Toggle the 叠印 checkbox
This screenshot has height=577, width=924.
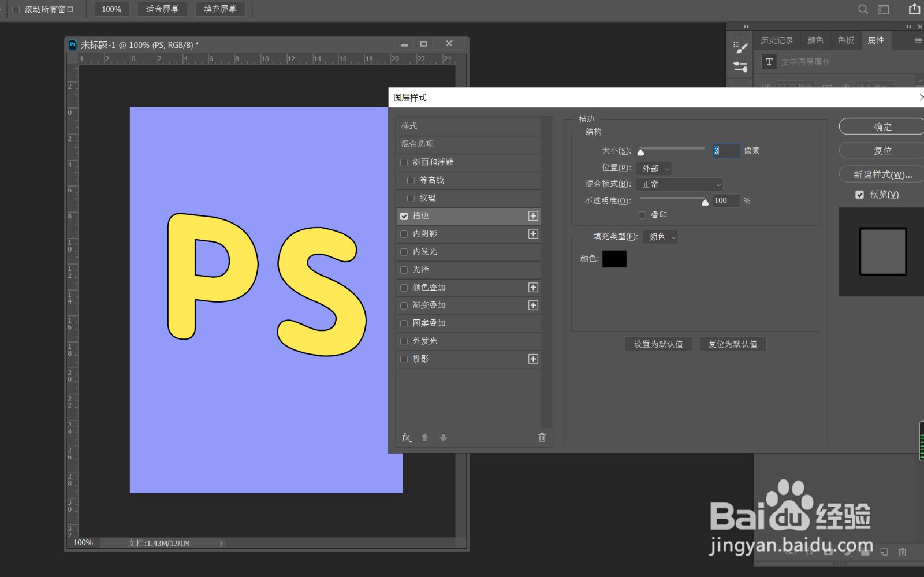(x=642, y=215)
